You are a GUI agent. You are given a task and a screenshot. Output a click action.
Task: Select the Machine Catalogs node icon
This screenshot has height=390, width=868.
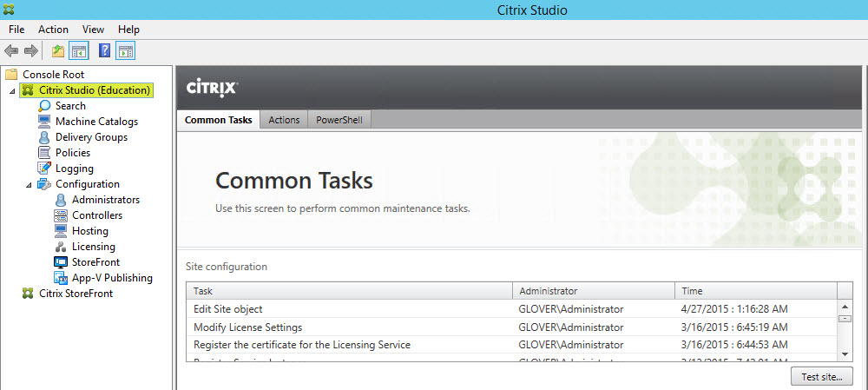point(45,122)
